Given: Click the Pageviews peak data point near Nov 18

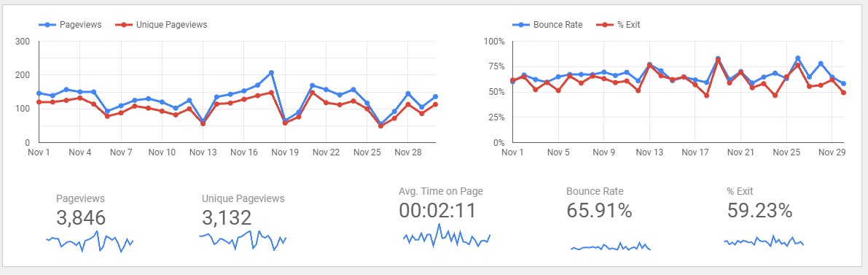Looking at the screenshot, I should 271,73.
